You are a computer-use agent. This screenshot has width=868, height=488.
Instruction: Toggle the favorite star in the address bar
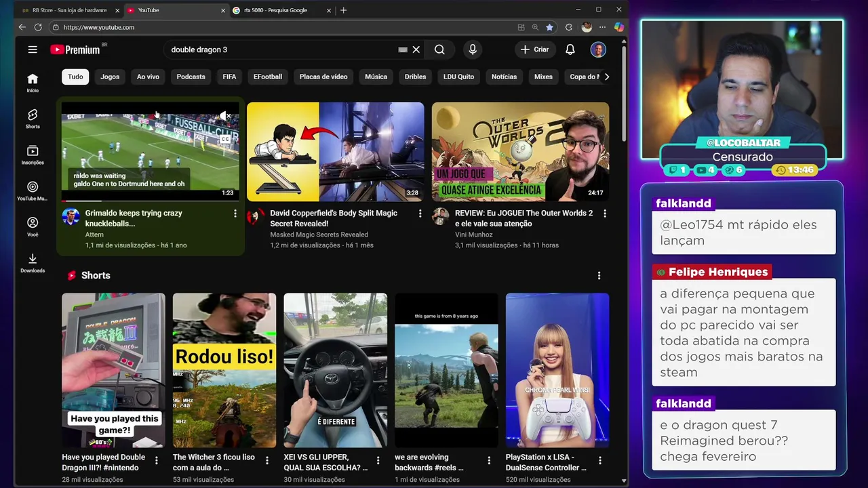tap(549, 27)
